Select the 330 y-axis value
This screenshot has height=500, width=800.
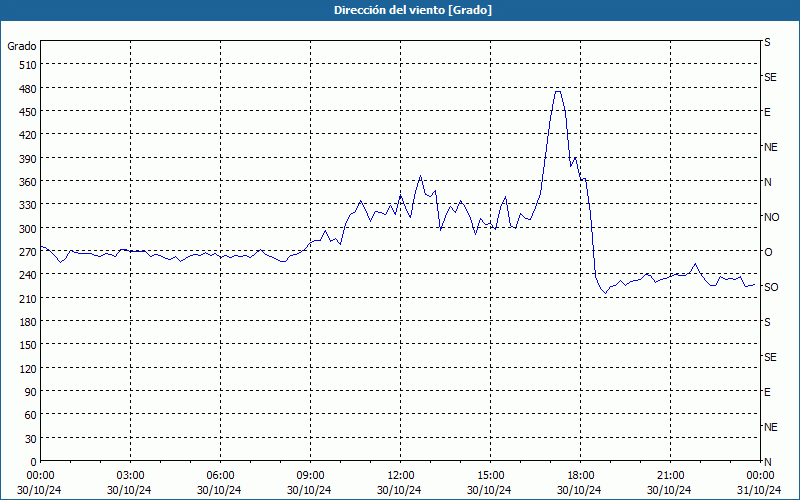click(28, 205)
